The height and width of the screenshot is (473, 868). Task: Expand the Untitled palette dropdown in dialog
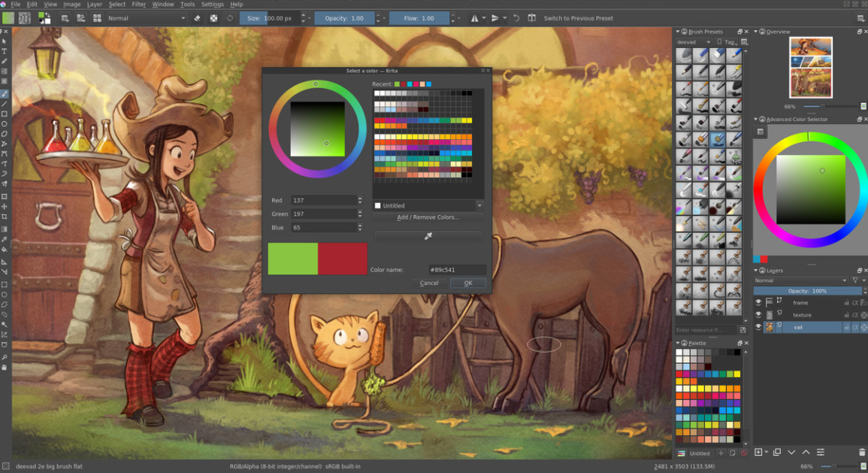(x=479, y=205)
